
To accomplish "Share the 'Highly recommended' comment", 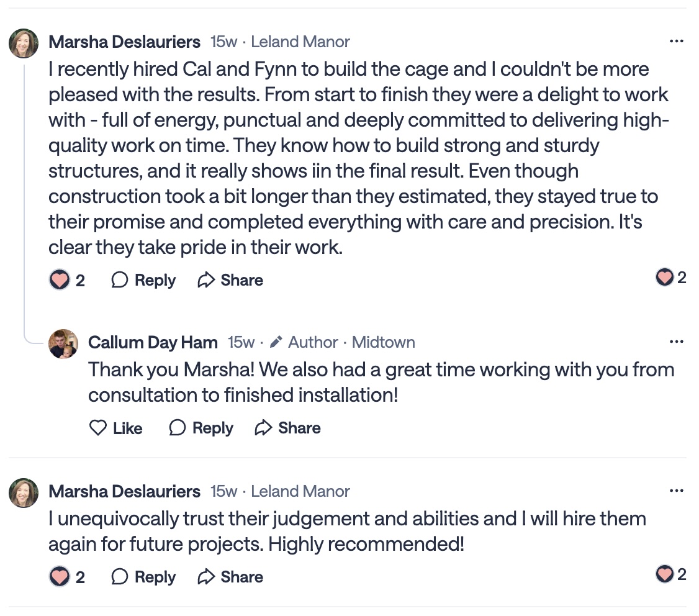I will click(230, 577).
